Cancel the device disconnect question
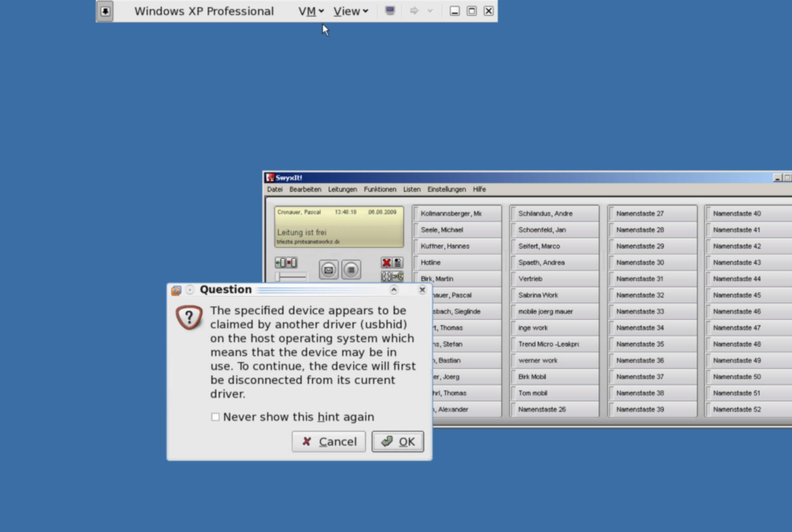 (329, 442)
